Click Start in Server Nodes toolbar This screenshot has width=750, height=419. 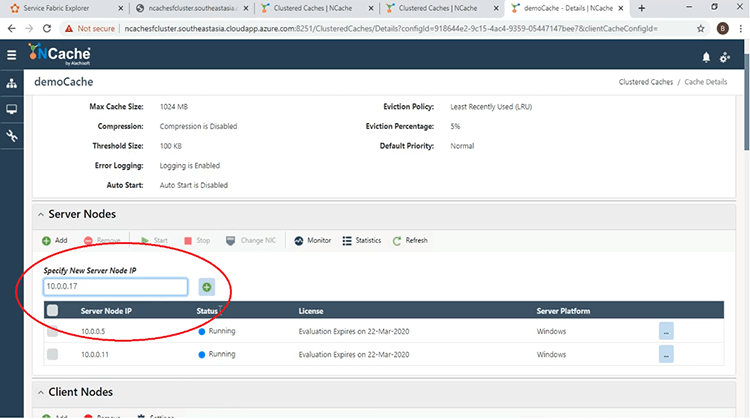154,241
